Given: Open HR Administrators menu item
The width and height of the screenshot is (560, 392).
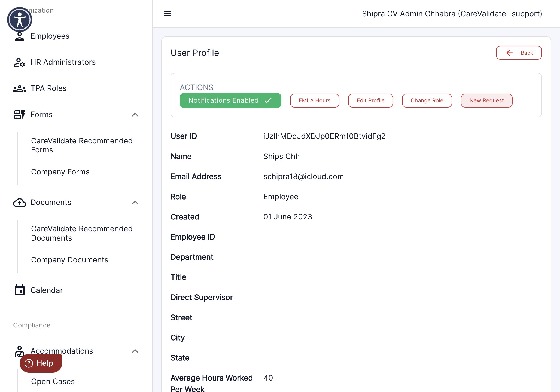Looking at the screenshot, I should click(x=63, y=62).
